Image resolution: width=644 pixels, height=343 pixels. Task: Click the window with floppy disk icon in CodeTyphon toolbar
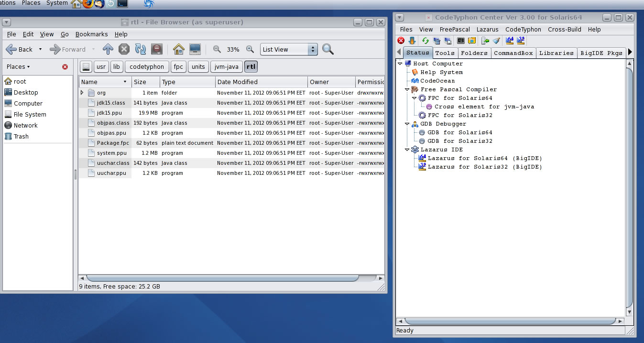click(x=447, y=41)
